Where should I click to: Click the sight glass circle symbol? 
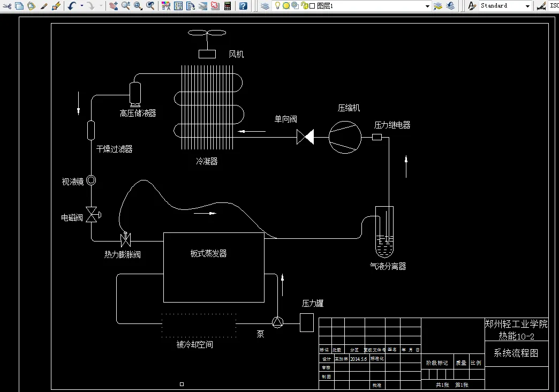pyautogui.click(x=91, y=180)
